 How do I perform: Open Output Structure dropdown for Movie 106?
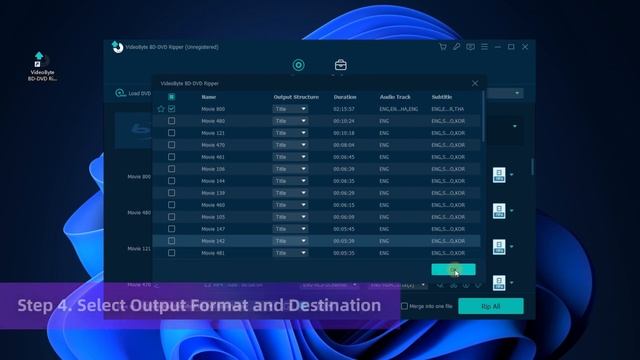290,169
